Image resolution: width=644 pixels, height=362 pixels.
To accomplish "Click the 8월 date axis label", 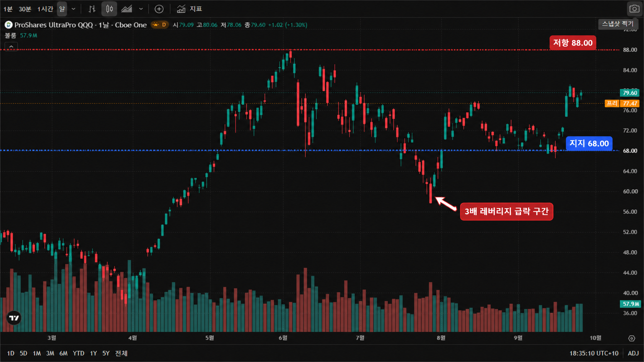I will (441, 338).
